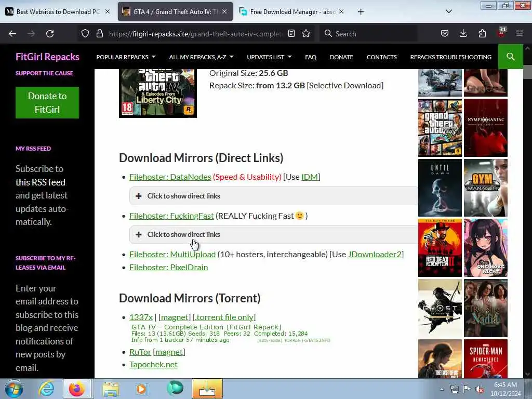Click the page vertical scrollbar thumb
The width and height of the screenshot is (532, 399).
(x=527, y=71)
